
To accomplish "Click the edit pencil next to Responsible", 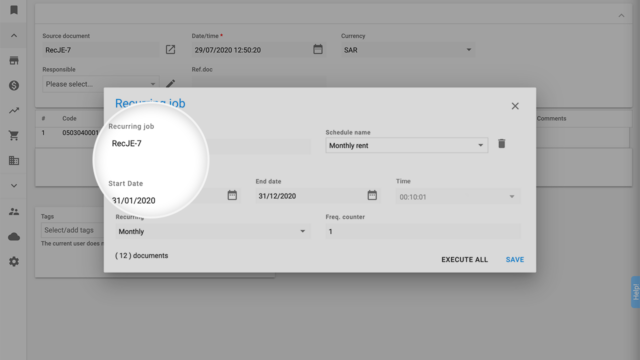I will (171, 83).
